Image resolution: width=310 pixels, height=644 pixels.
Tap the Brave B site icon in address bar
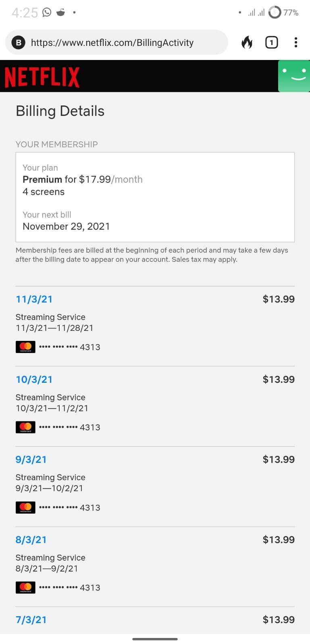18,42
